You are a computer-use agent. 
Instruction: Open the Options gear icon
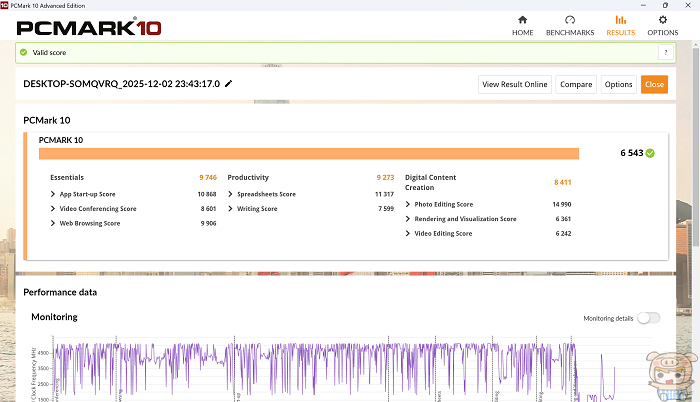point(662,20)
